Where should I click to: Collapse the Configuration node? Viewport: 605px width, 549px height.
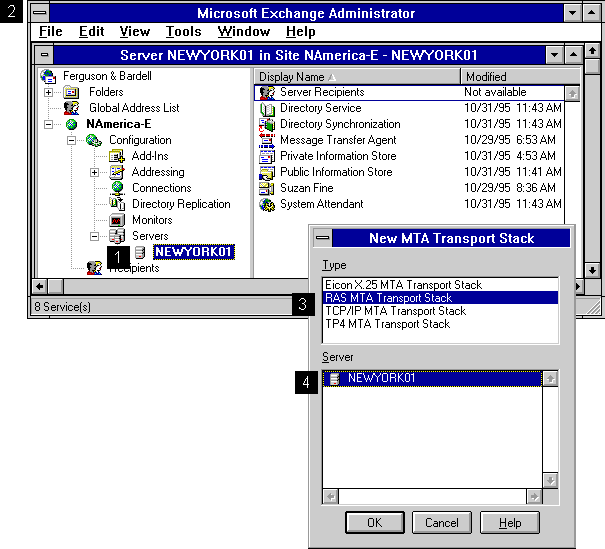71,140
